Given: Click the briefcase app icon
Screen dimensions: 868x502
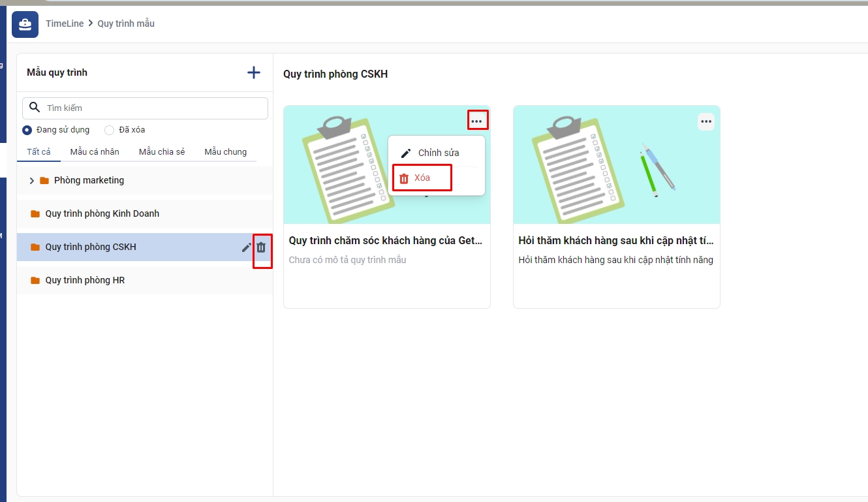Looking at the screenshot, I should pyautogui.click(x=25, y=24).
